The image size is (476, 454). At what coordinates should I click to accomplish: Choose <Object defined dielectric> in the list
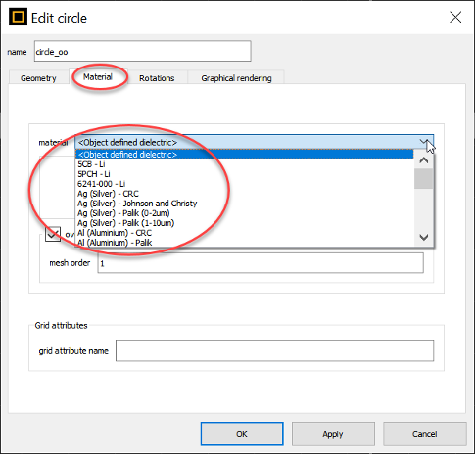[245, 155]
